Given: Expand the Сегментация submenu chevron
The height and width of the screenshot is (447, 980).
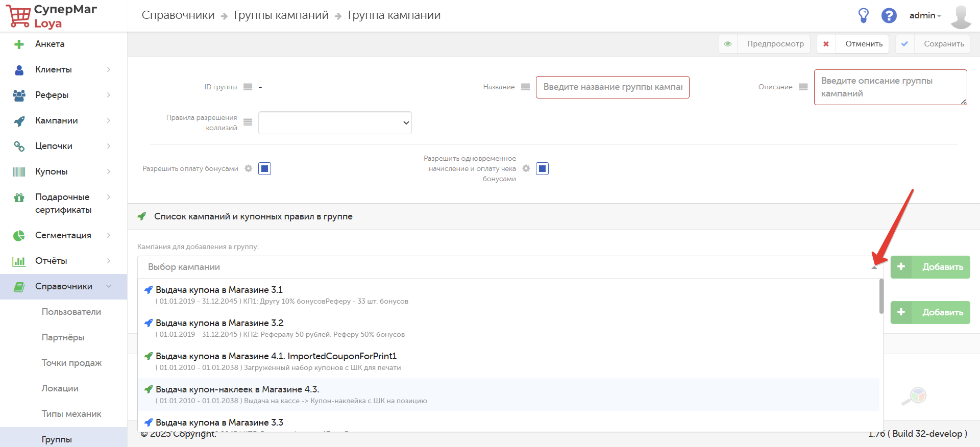Looking at the screenshot, I should coord(109,235).
